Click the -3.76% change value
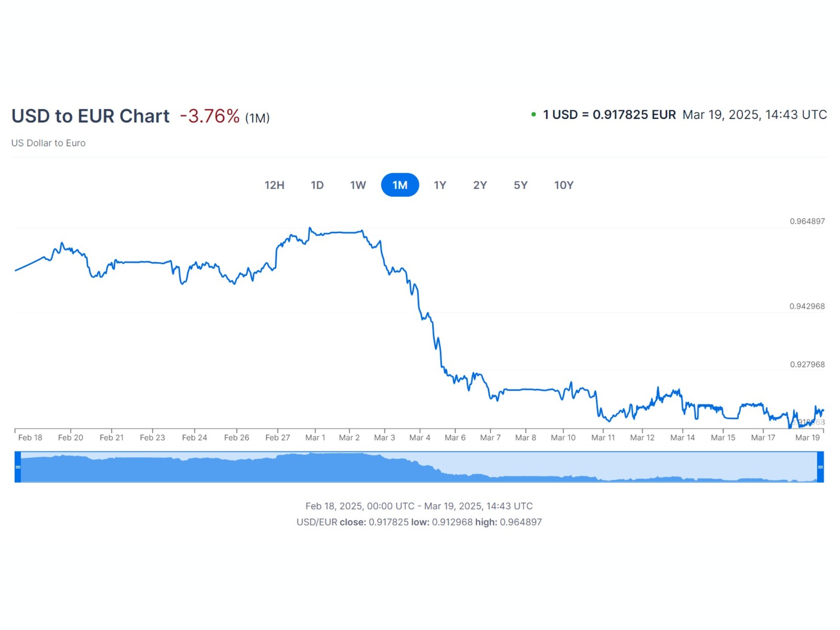 (209, 116)
